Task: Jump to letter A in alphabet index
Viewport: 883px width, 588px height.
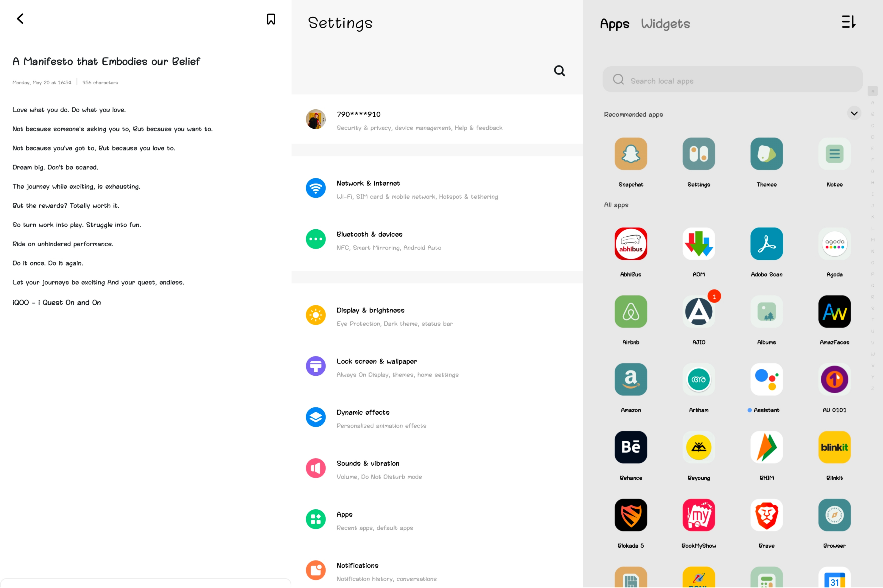Action: point(873,103)
